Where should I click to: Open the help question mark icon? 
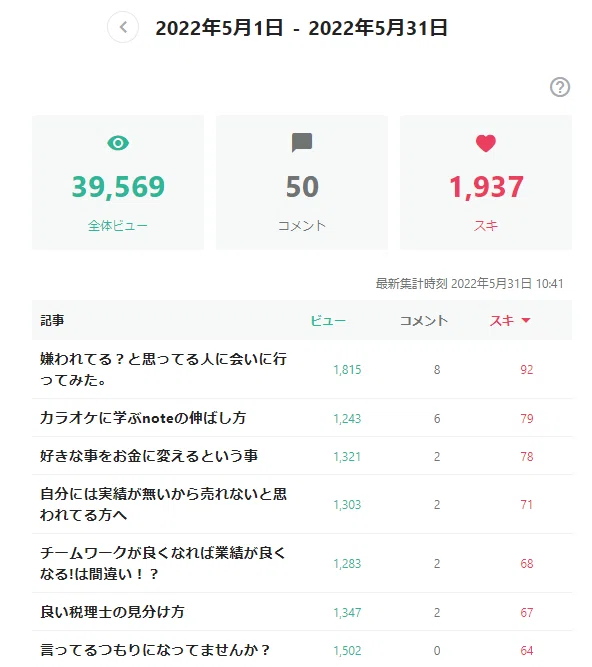pos(560,87)
